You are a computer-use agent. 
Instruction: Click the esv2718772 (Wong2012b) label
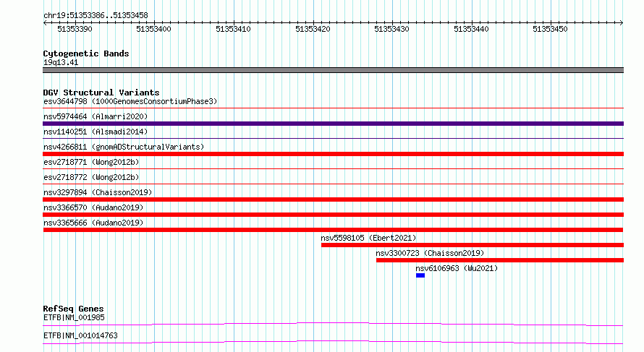point(91,177)
